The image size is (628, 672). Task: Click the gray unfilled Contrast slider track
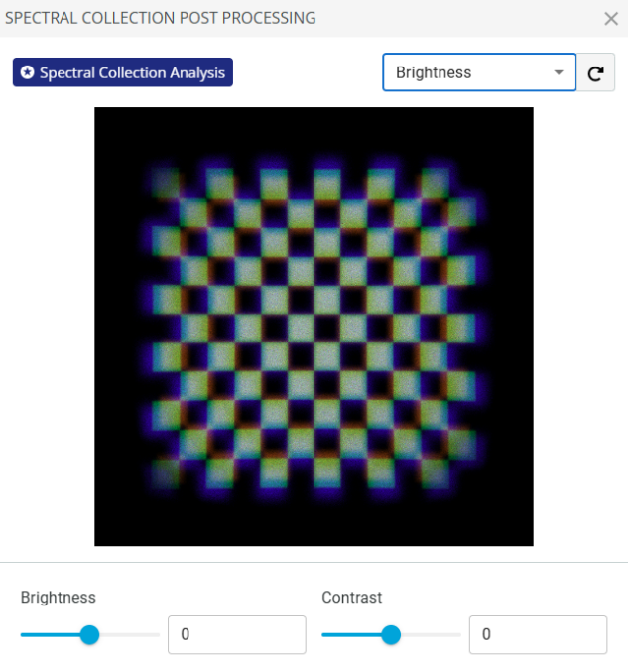(x=431, y=634)
